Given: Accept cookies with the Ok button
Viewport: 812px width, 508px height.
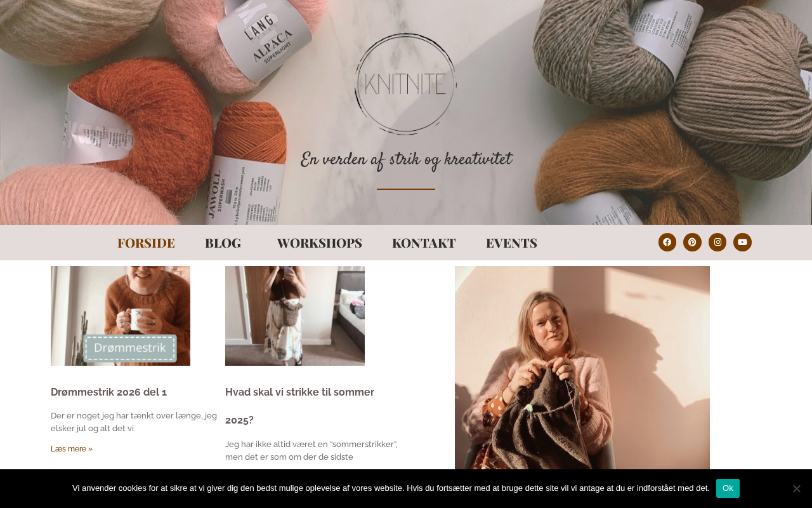Looking at the screenshot, I should (x=728, y=488).
